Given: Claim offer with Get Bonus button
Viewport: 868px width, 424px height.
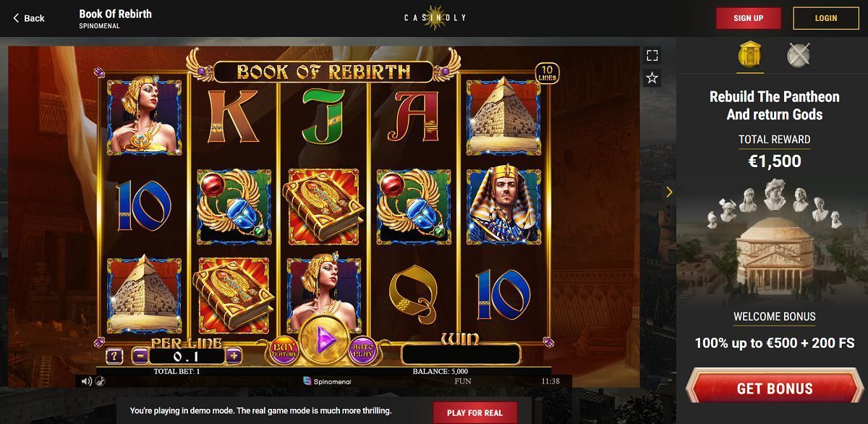Looking at the screenshot, I should pyautogui.click(x=775, y=388).
